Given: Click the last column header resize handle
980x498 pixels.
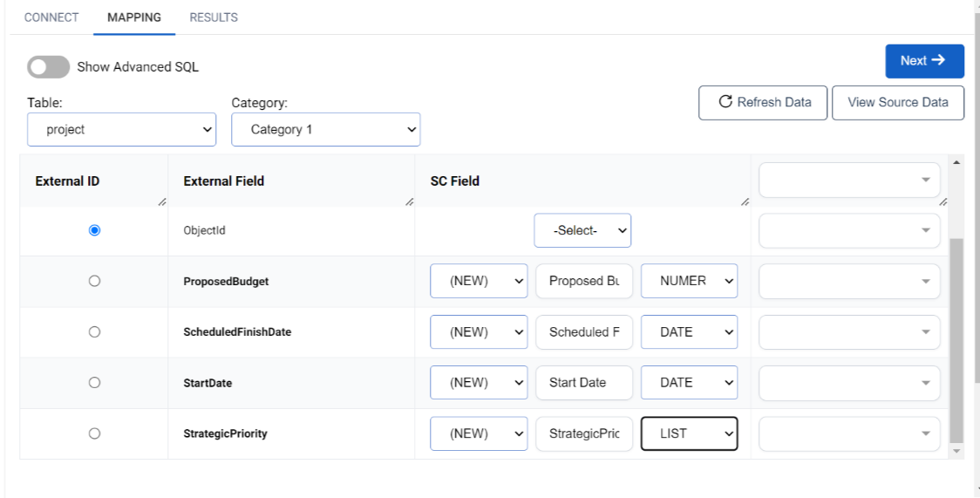Looking at the screenshot, I should (943, 201).
